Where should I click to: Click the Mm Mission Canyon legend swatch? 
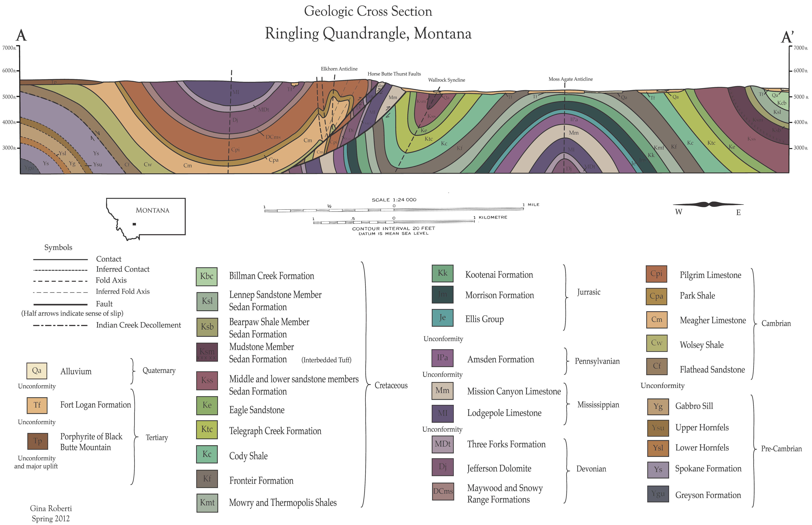point(442,391)
